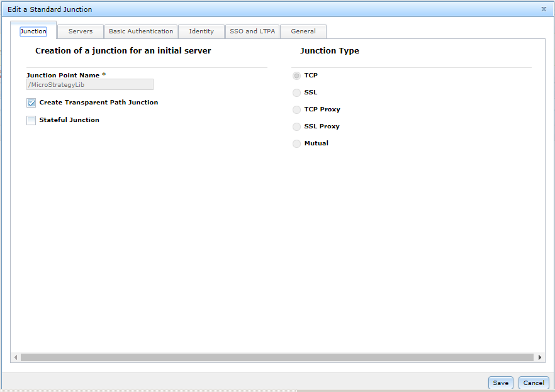Screen dimensions: 555x392
Task: Go to the Basic Authentication tab
Action: pyautogui.click(x=141, y=31)
